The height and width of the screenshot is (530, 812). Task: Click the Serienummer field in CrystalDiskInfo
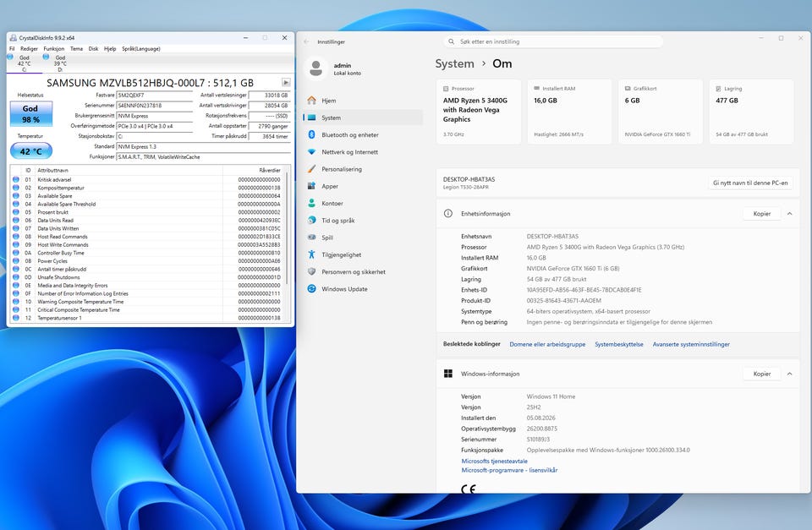[154, 106]
